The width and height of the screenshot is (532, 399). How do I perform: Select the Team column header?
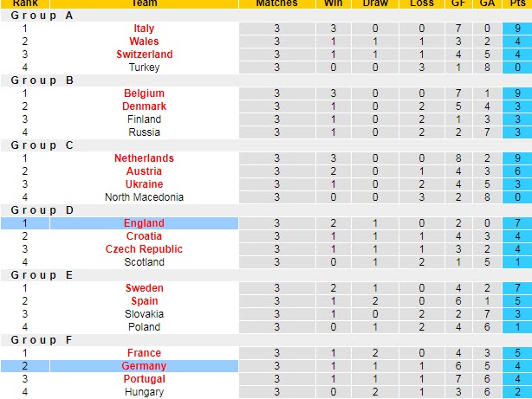[144, 3]
